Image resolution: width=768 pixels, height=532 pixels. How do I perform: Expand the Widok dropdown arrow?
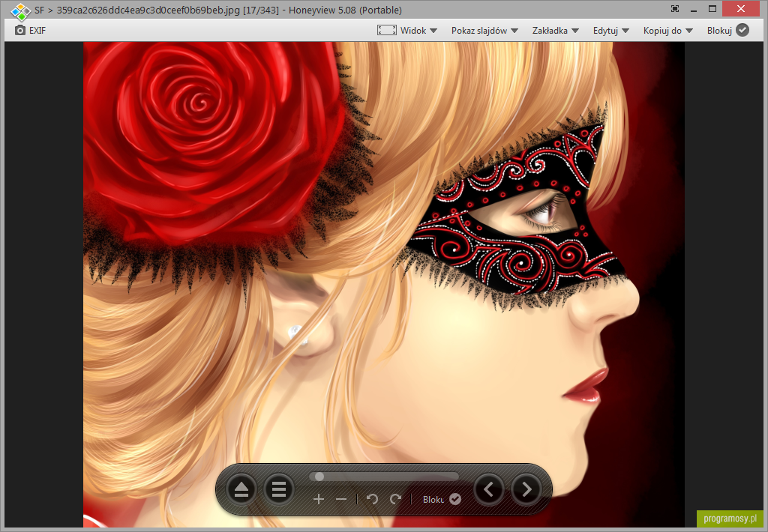tap(433, 31)
